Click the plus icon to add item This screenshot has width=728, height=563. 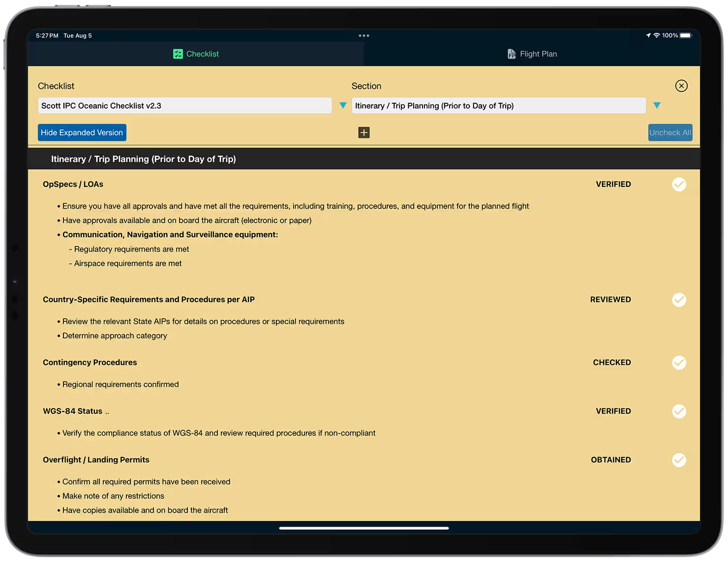coord(364,132)
